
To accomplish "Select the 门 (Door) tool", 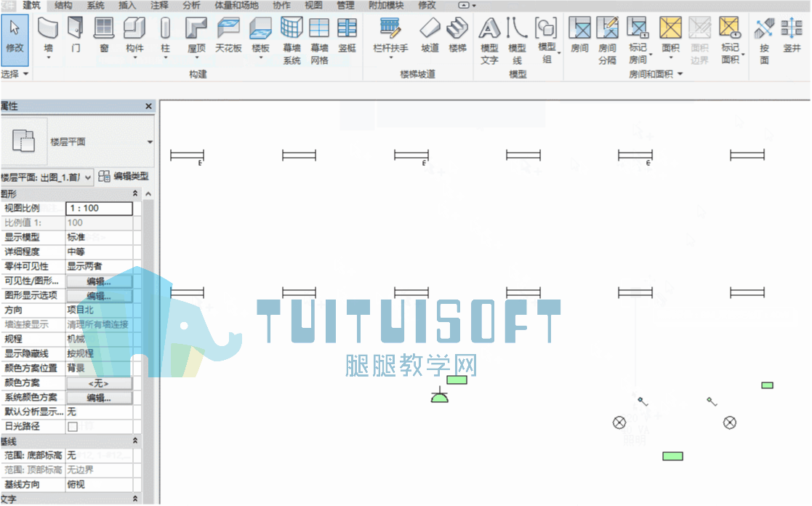I will [76, 35].
